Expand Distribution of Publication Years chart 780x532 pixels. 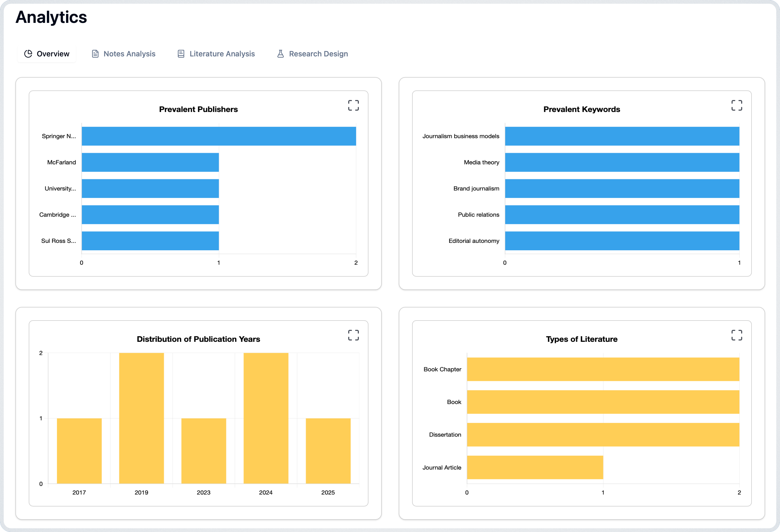[353, 335]
